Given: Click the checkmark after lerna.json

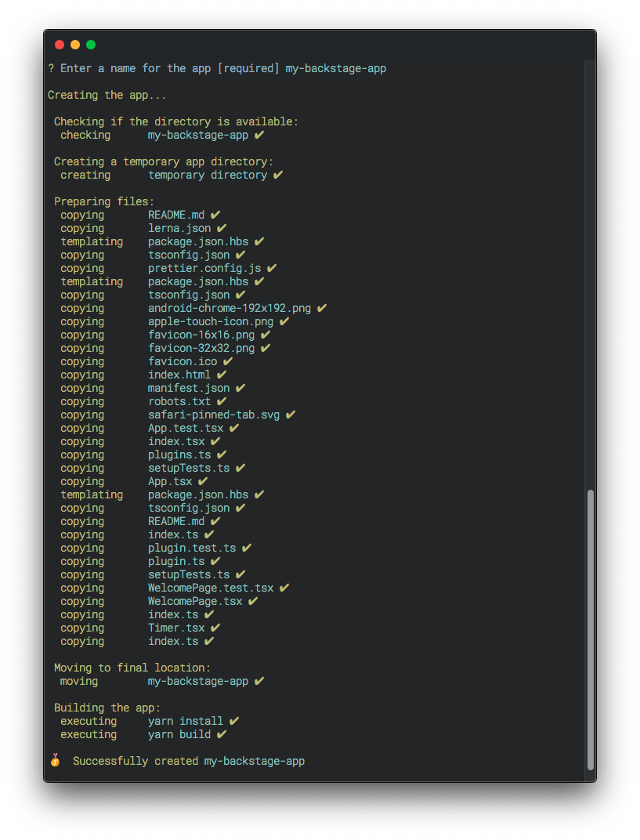Looking at the screenshot, I should pos(222,228).
